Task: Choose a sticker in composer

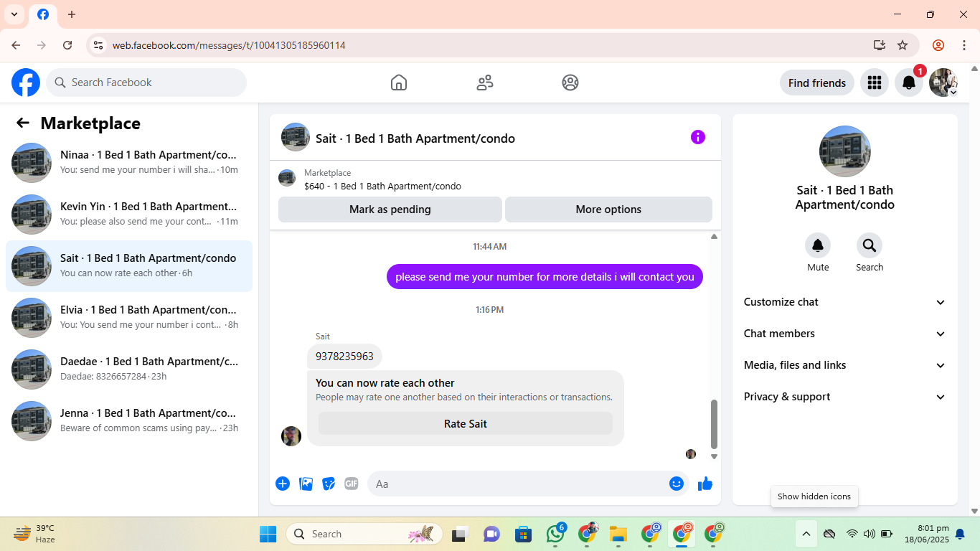Action: coord(329,484)
